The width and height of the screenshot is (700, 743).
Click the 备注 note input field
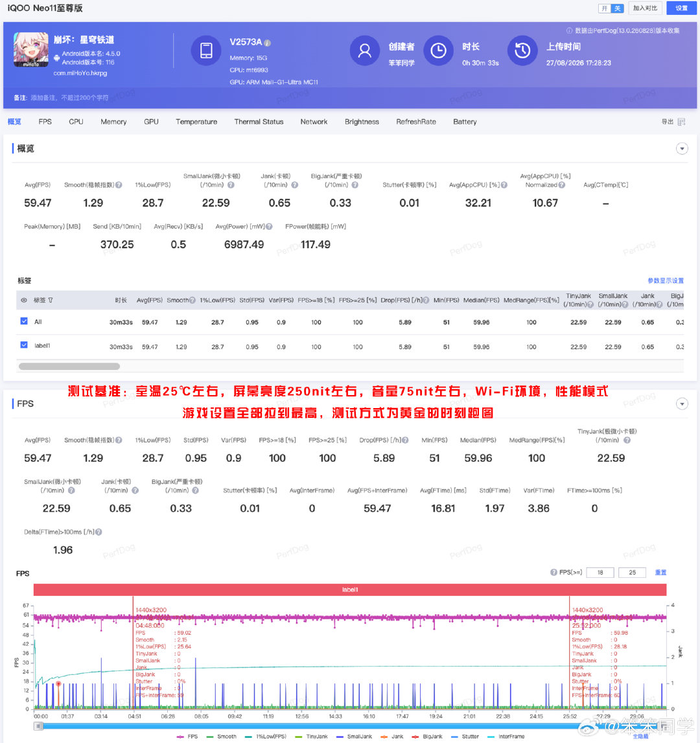[70, 98]
